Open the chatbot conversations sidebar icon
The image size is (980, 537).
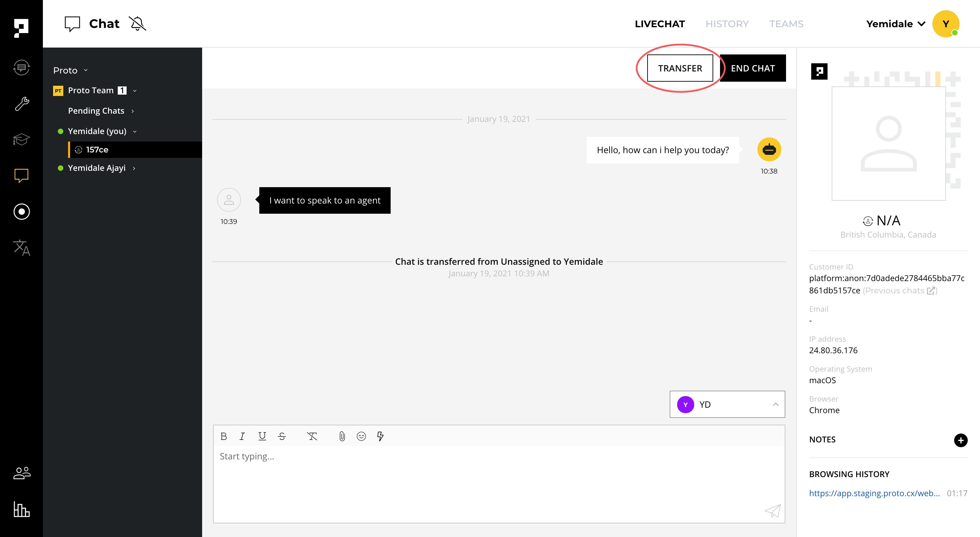click(21, 68)
